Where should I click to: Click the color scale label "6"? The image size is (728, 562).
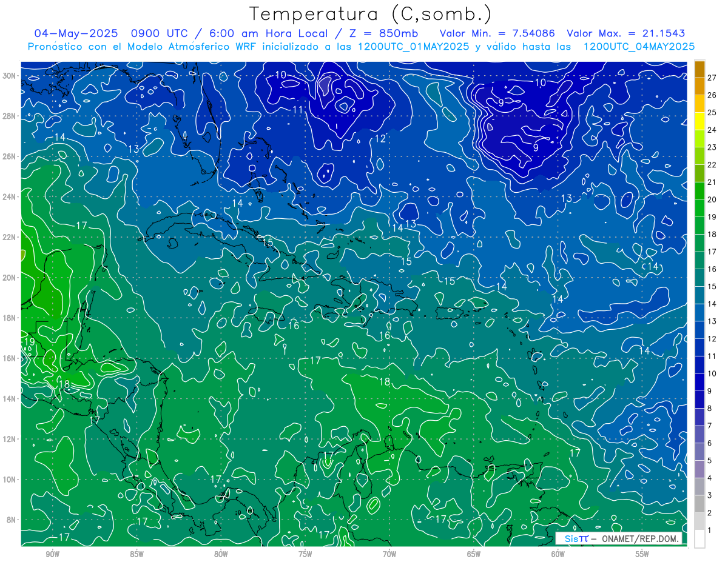click(710, 443)
